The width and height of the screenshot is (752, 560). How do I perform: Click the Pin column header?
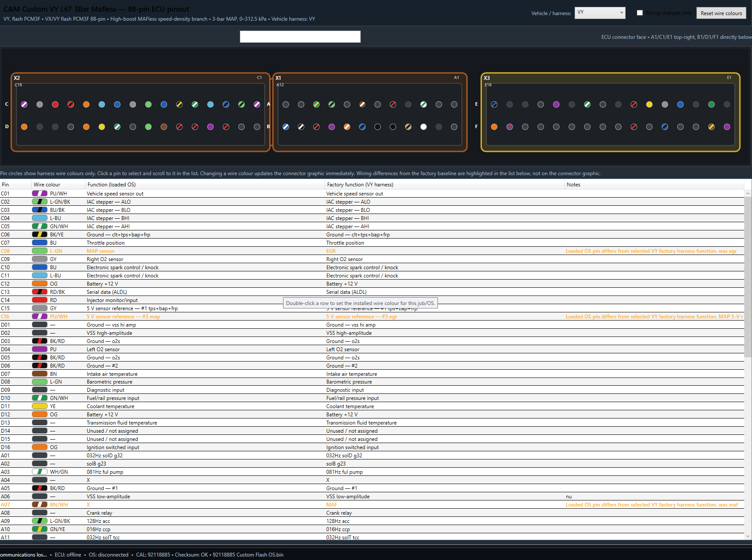coord(16,185)
